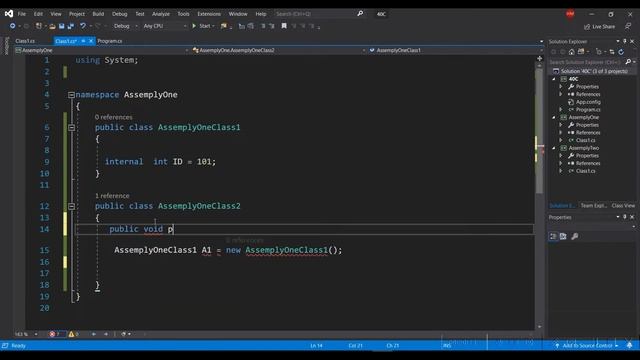
Task: Click the '1 reference' CodeLens link
Action: [x=112, y=196]
